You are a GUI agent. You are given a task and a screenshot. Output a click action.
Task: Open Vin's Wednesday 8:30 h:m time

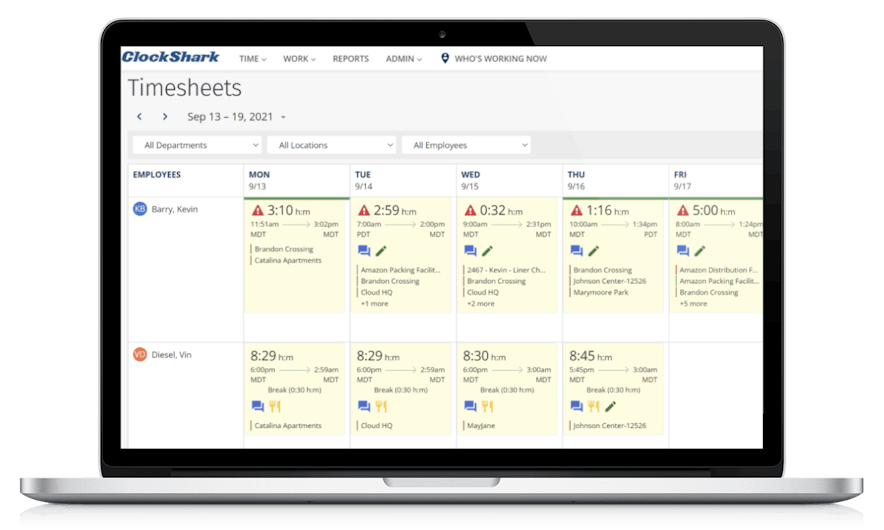coord(484,356)
